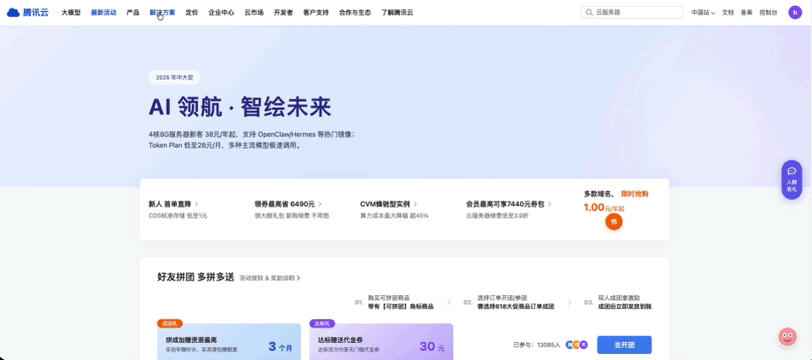Open the 领券最高省 6490元 promotion

coord(284,204)
